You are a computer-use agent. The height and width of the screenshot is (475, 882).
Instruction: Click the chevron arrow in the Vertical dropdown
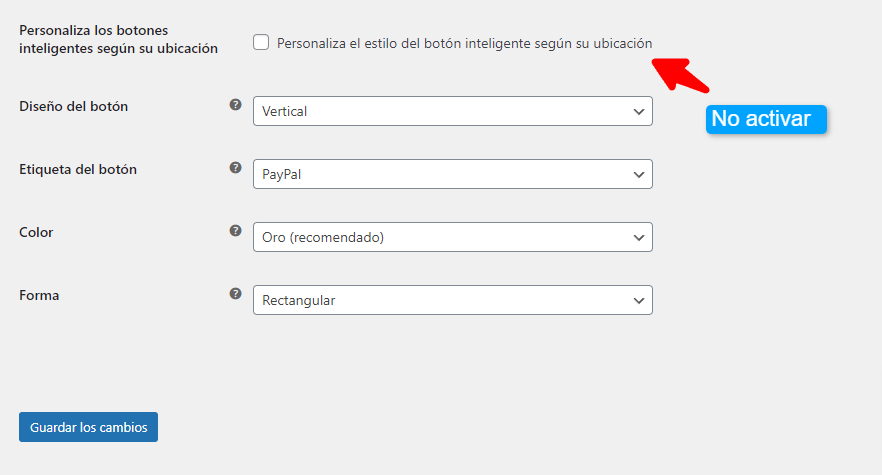click(x=638, y=111)
